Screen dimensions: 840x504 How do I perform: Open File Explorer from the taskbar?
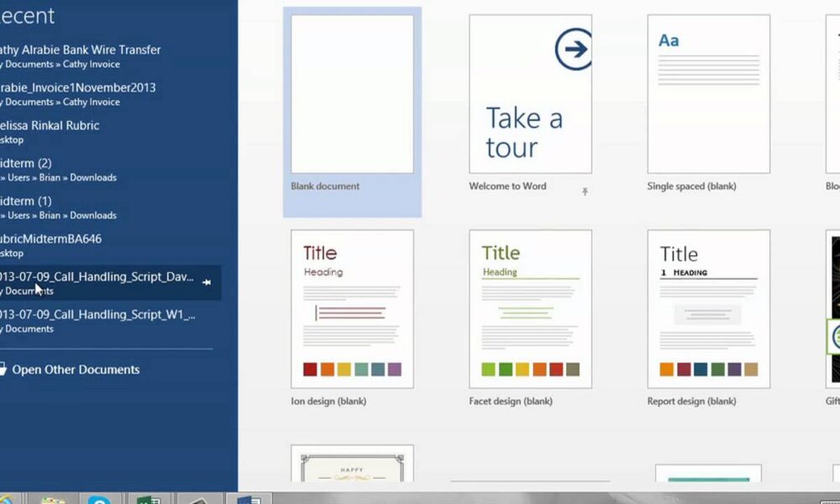tap(53, 500)
